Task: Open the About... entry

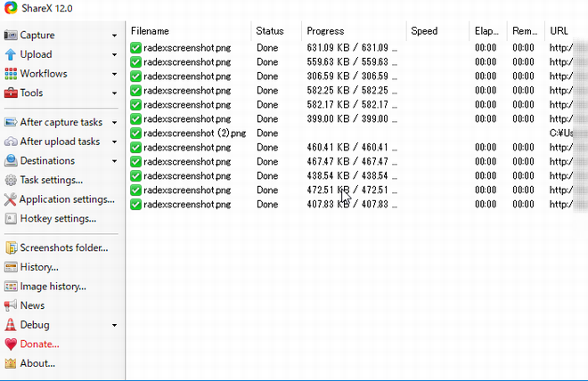Action: pos(37,363)
